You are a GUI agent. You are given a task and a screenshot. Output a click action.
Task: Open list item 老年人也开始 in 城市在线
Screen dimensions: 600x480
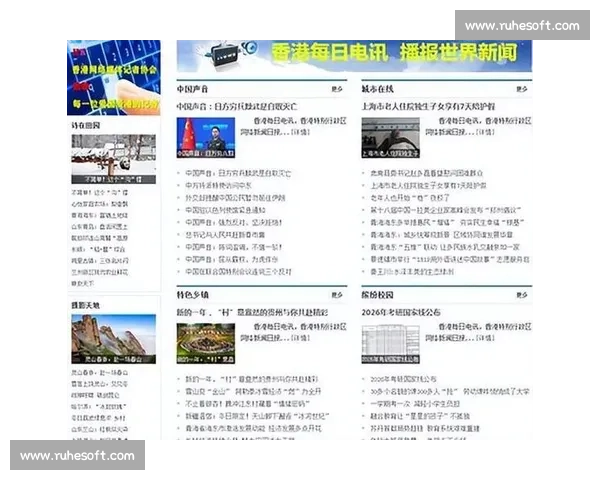410,198
